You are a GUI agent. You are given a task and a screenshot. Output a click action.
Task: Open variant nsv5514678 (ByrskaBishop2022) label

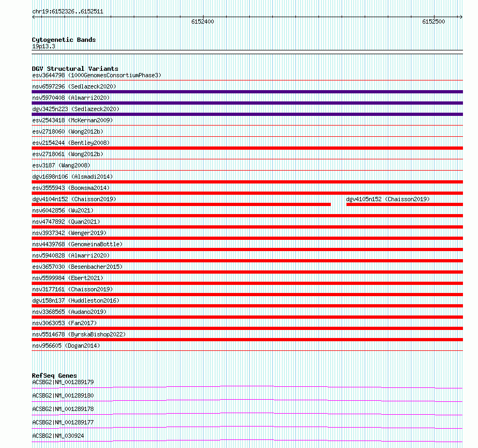[x=79, y=334]
